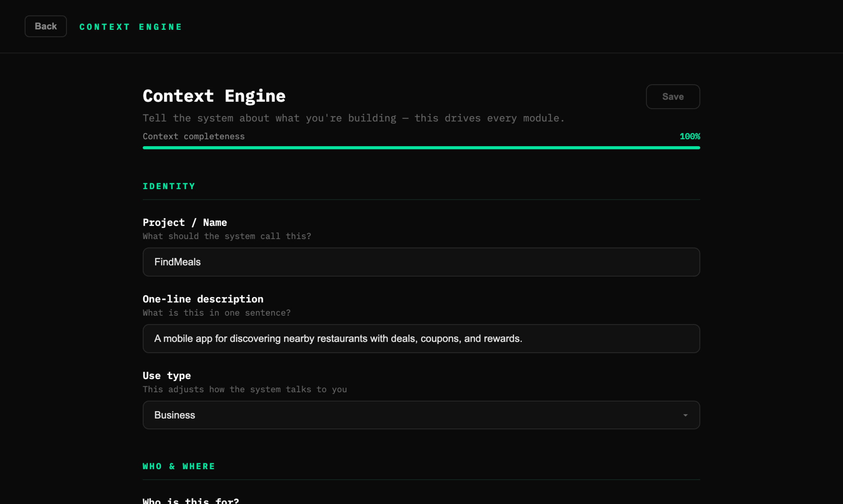
Task: Click the 100% completeness indicator
Action: pyautogui.click(x=689, y=137)
